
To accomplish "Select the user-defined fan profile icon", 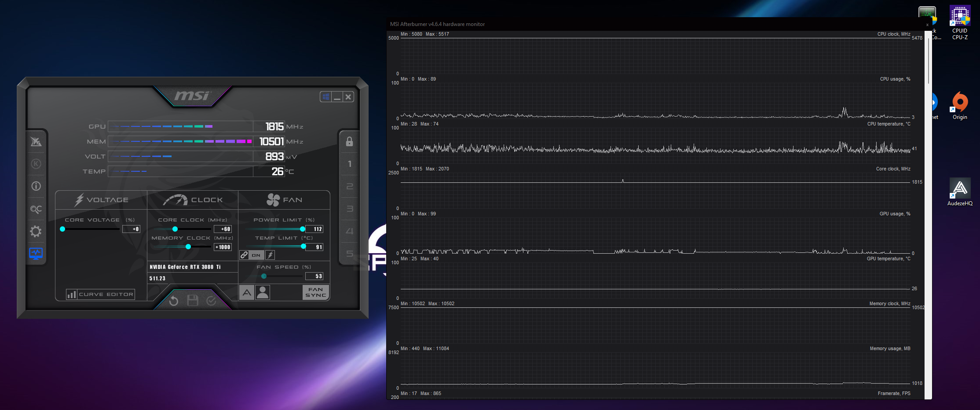I will point(263,292).
